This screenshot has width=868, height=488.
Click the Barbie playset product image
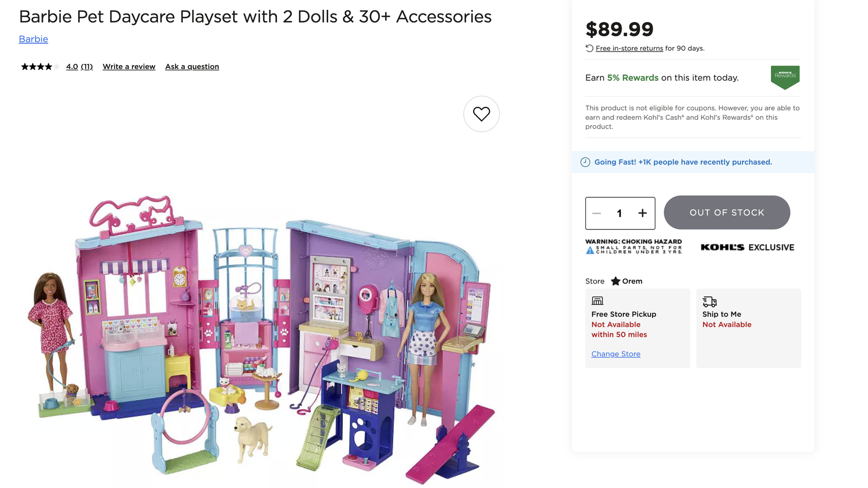(x=260, y=336)
